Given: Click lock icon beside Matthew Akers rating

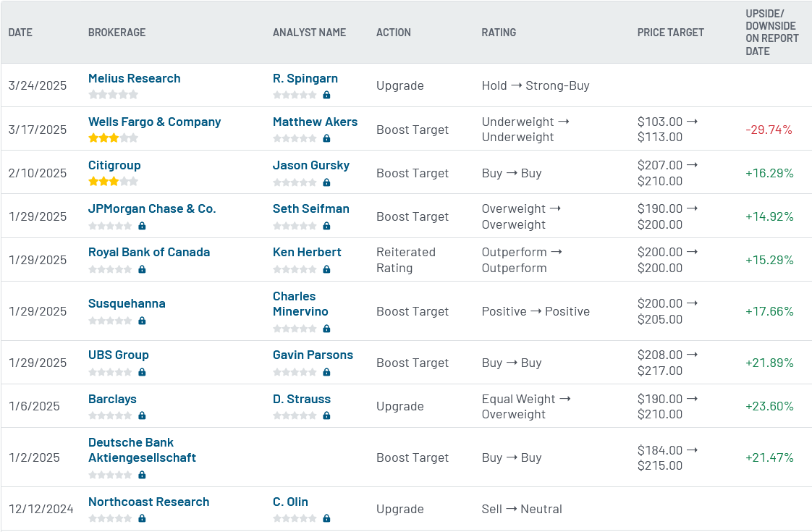Looking at the screenshot, I should (x=326, y=138).
